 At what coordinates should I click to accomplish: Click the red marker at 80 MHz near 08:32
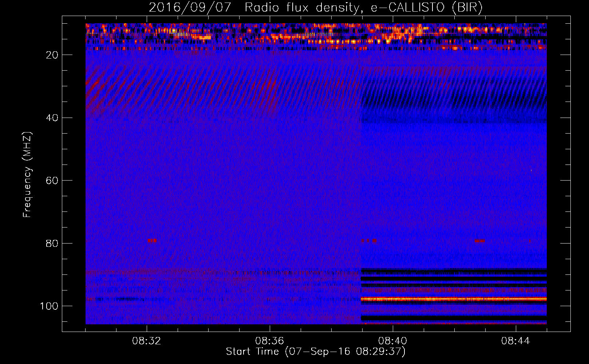(152, 241)
